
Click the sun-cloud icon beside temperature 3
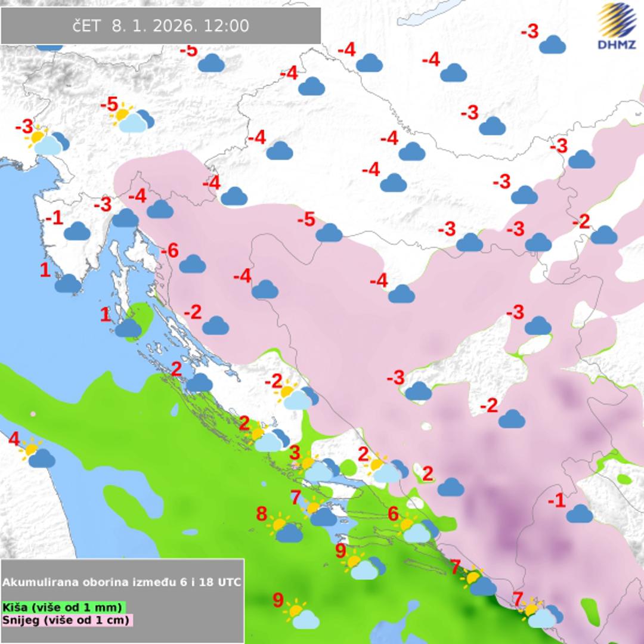(x=317, y=468)
